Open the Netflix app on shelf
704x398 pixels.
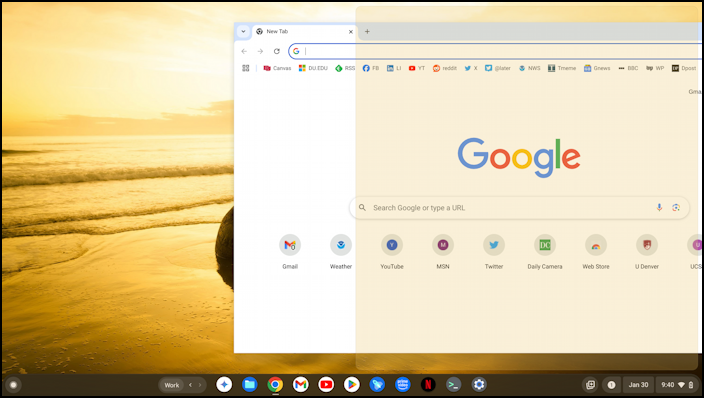[428, 385]
